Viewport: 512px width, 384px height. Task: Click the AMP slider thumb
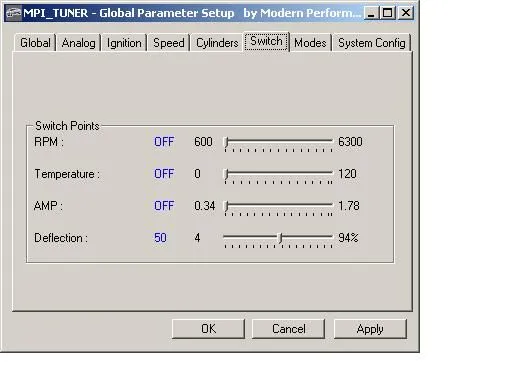pyautogui.click(x=226, y=206)
